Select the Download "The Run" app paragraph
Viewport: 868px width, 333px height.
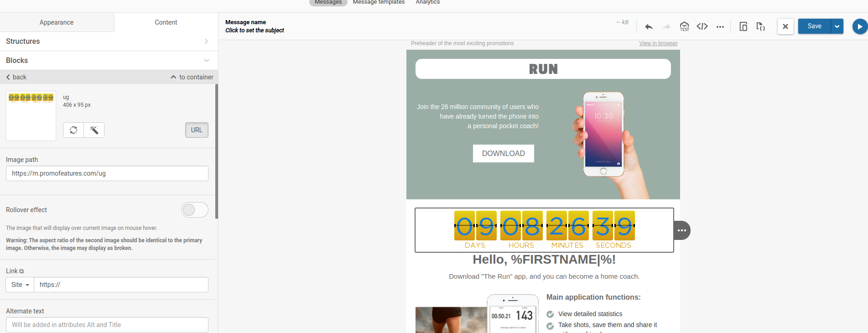pyautogui.click(x=544, y=276)
